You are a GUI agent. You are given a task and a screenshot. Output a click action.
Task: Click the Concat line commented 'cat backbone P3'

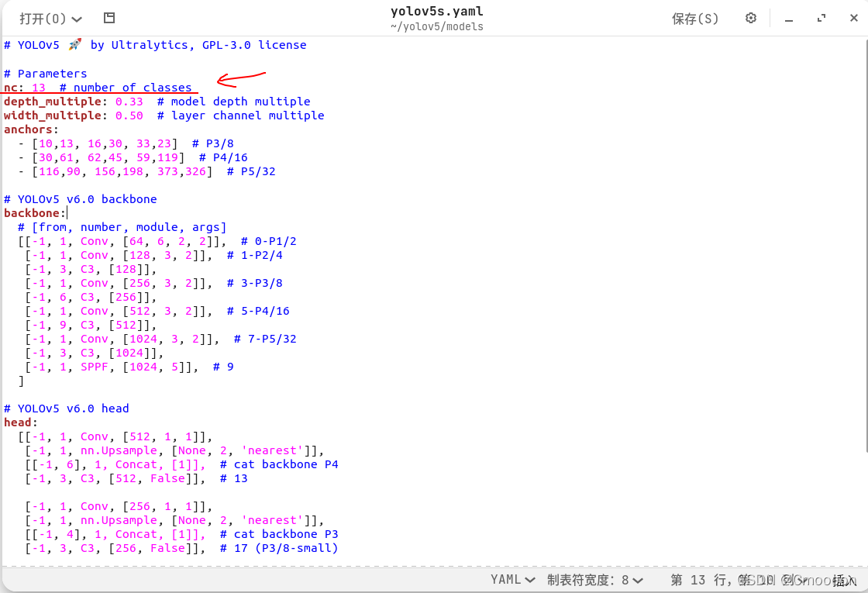(181, 534)
